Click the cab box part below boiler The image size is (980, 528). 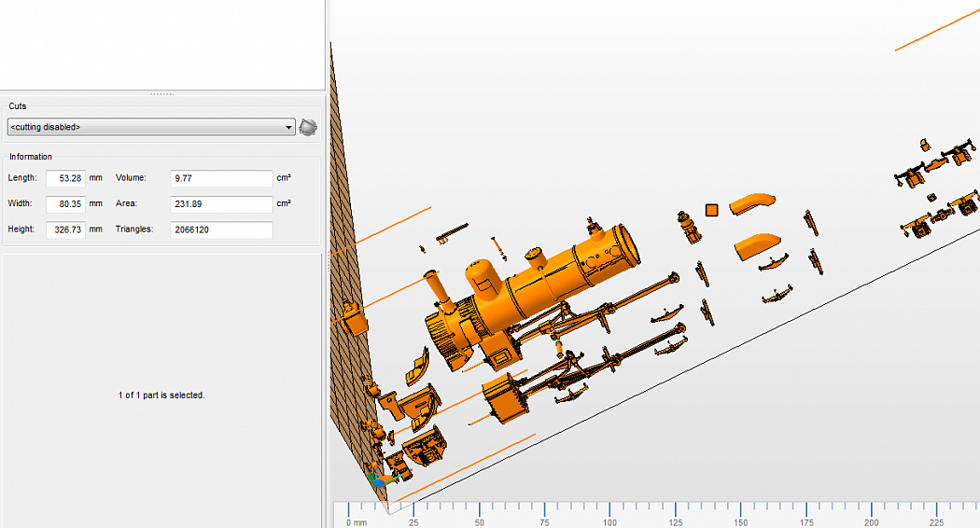coord(506,398)
